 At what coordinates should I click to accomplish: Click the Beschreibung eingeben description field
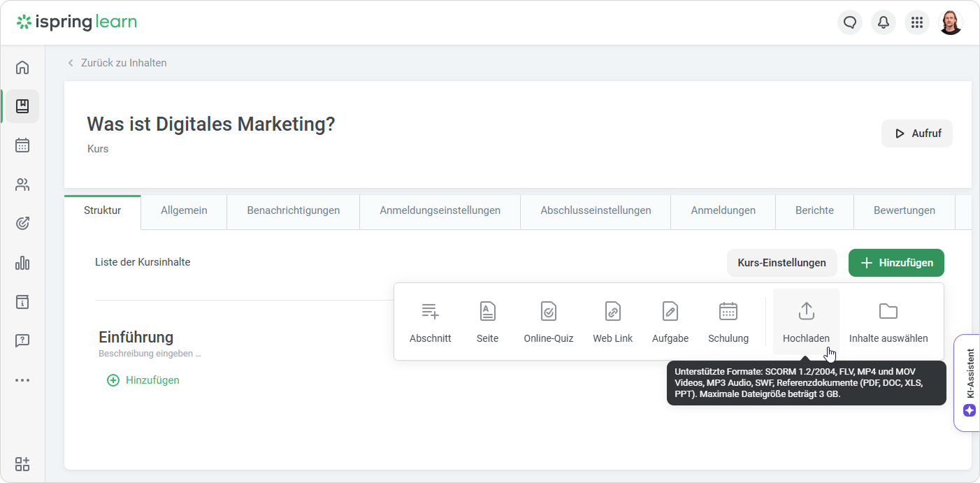tap(150, 354)
